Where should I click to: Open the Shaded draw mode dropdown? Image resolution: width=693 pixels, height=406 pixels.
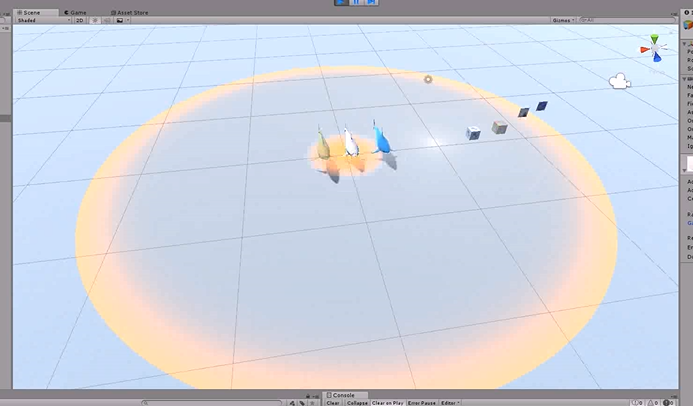pos(43,20)
